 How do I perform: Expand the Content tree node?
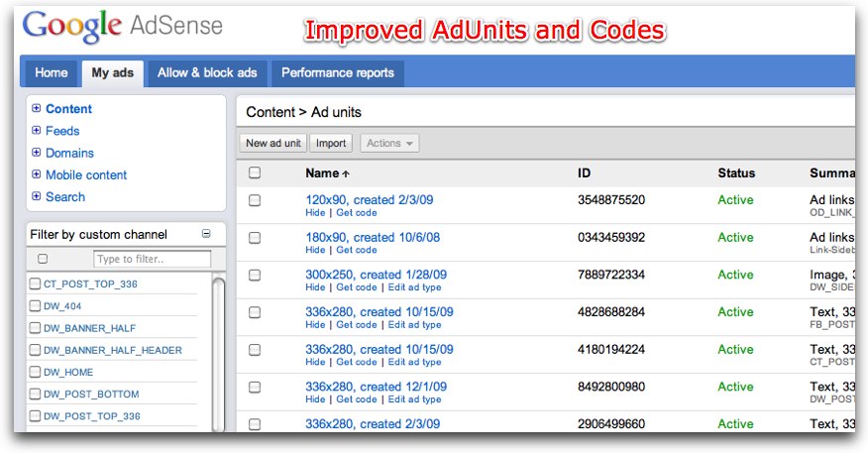tap(37, 109)
